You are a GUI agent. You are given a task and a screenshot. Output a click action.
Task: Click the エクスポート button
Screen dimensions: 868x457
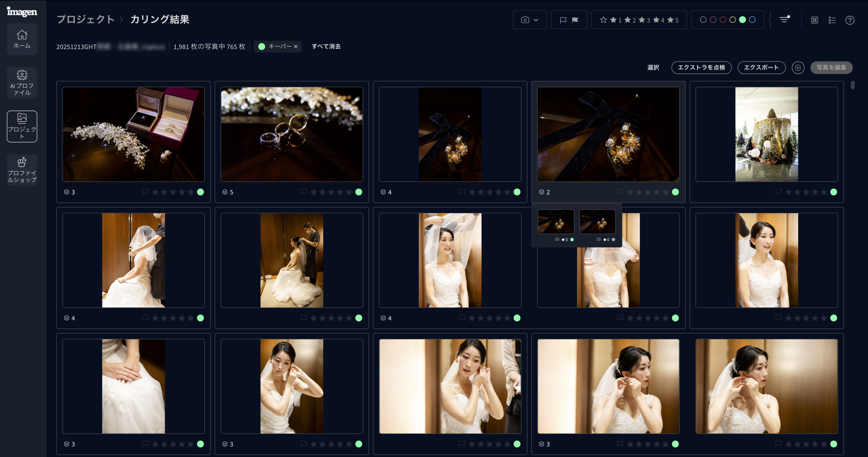(761, 68)
